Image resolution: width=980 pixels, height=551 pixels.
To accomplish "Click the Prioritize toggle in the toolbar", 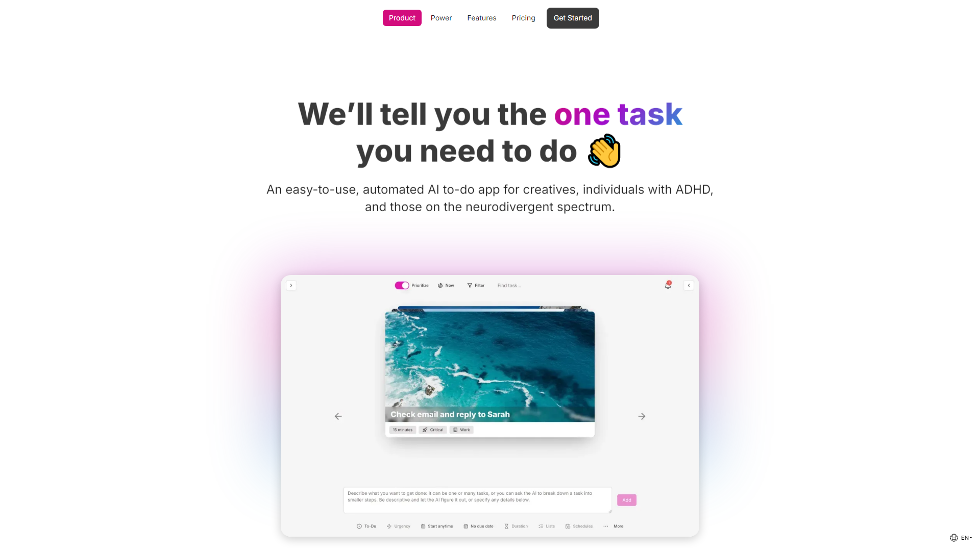I will (x=401, y=285).
